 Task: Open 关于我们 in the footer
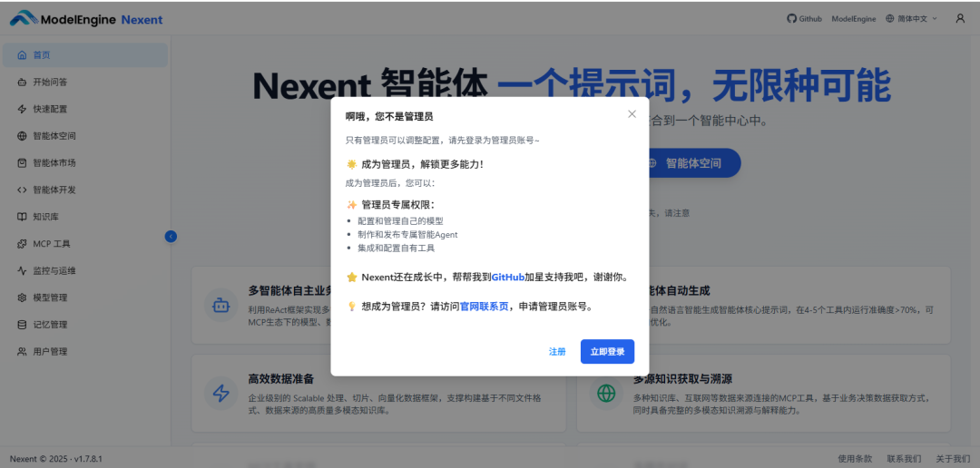coord(953,458)
